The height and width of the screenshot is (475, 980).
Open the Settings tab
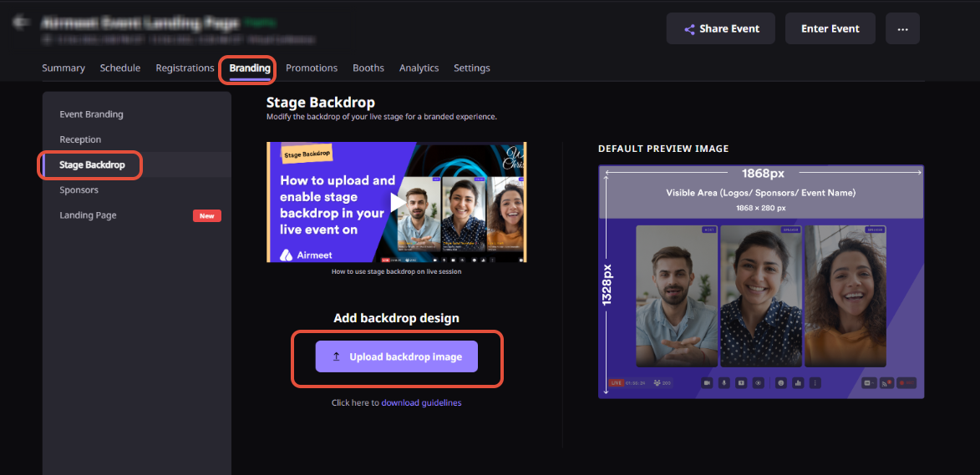point(472,68)
